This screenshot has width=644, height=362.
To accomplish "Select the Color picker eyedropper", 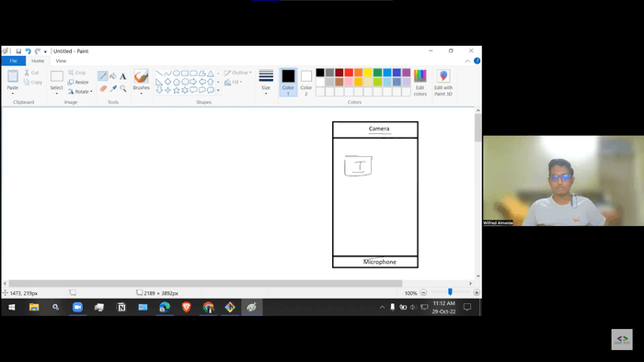I will pyautogui.click(x=113, y=88).
